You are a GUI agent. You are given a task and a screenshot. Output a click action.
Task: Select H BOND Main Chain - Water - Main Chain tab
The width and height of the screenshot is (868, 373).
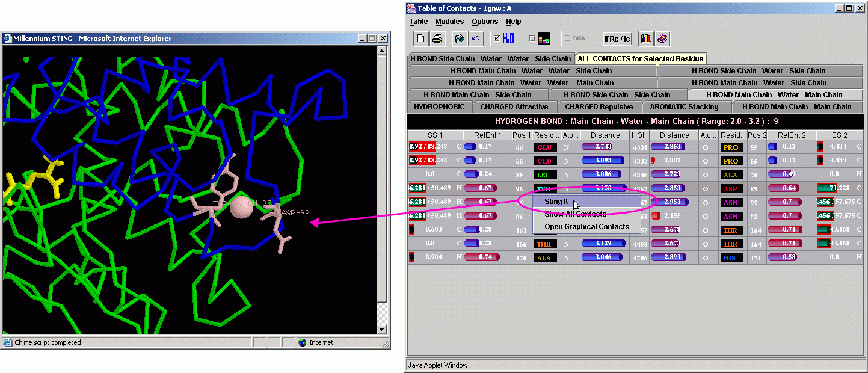(774, 95)
